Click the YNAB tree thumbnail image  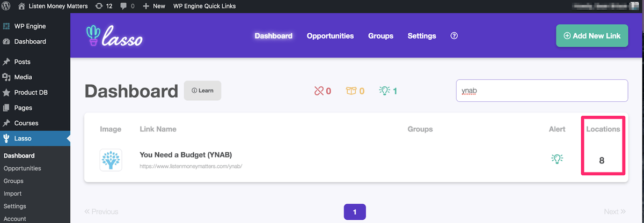[x=111, y=160]
